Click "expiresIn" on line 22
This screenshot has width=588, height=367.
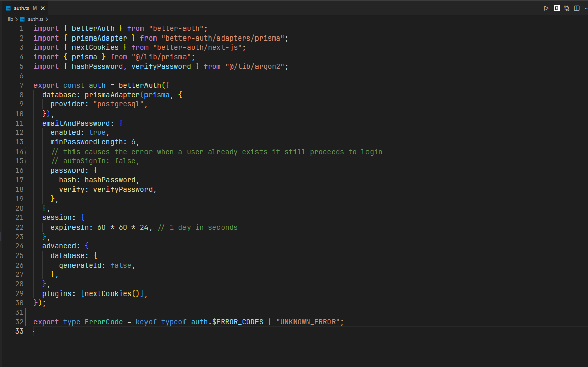pyautogui.click(x=70, y=228)
